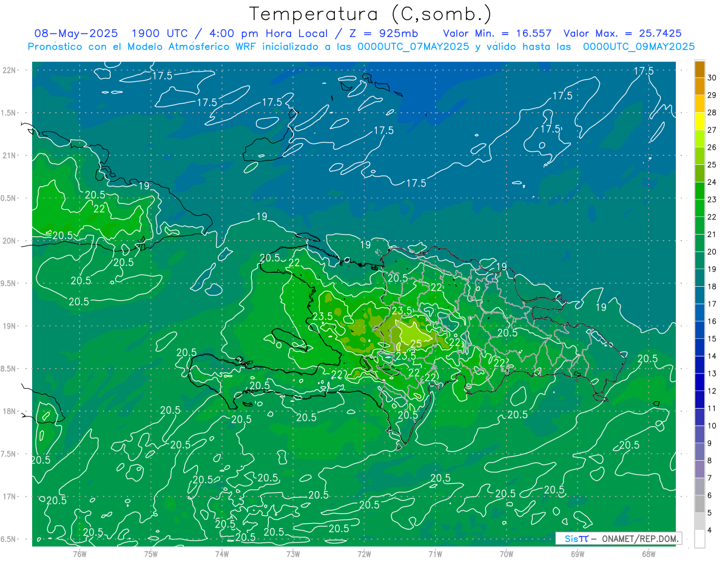This screenshot has height=562, width=728.
Task: Click the legend scale value "28"
Action: coord(712,112)
